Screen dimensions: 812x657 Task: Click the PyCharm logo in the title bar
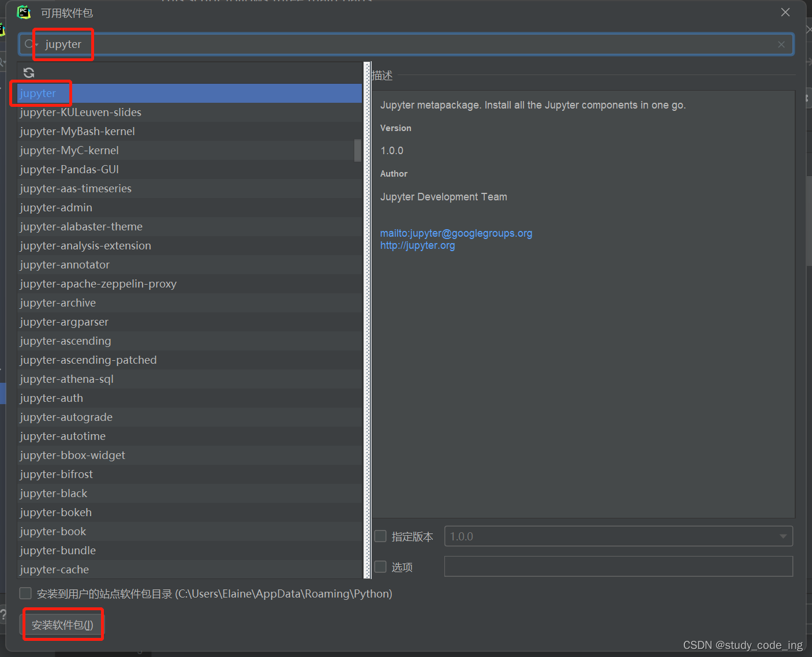(x=24, y=12)
